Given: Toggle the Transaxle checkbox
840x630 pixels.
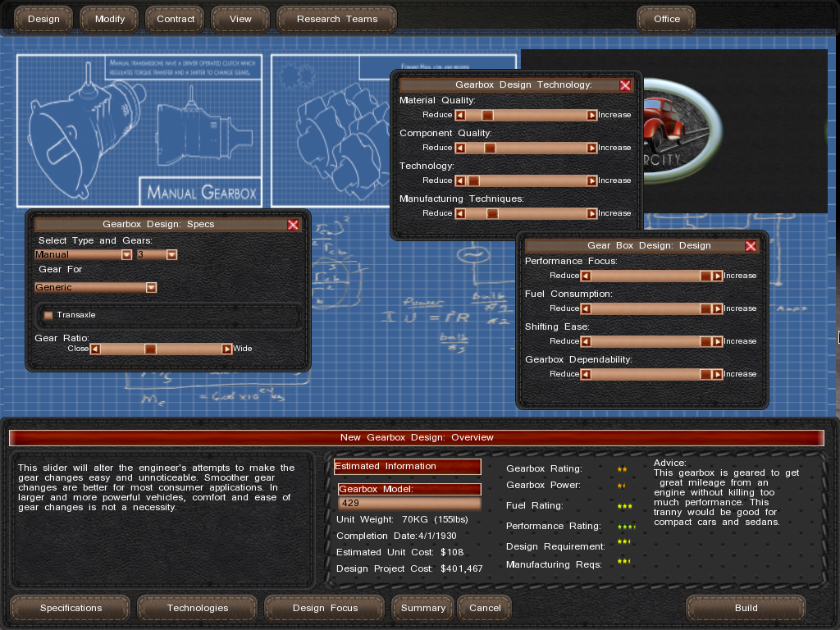Looking at the screenshot, I should tap(48, 315).
